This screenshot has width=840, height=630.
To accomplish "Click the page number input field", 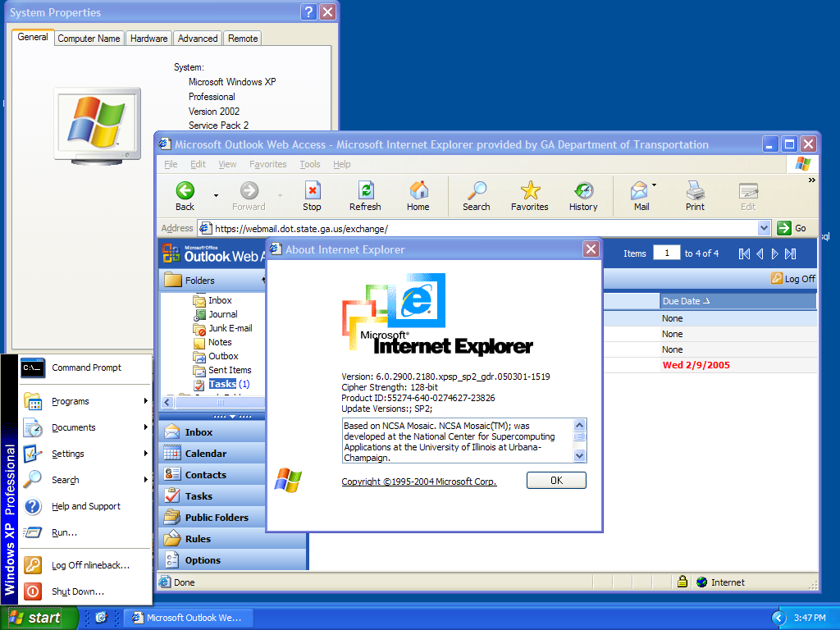I will [666, 253].
